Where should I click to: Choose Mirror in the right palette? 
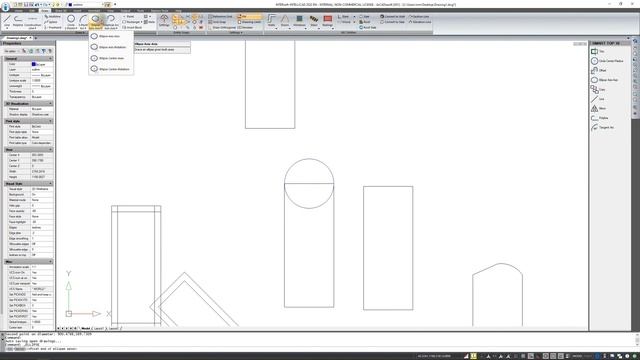coord(598,108)
